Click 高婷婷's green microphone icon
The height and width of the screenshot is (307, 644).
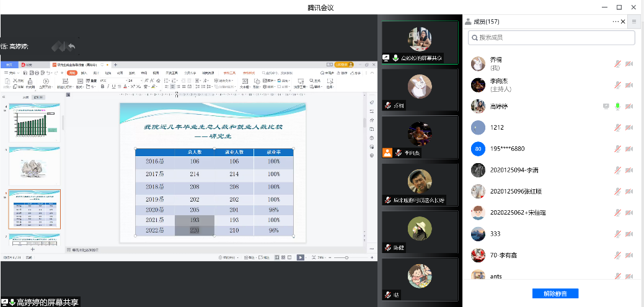[617, 106]
